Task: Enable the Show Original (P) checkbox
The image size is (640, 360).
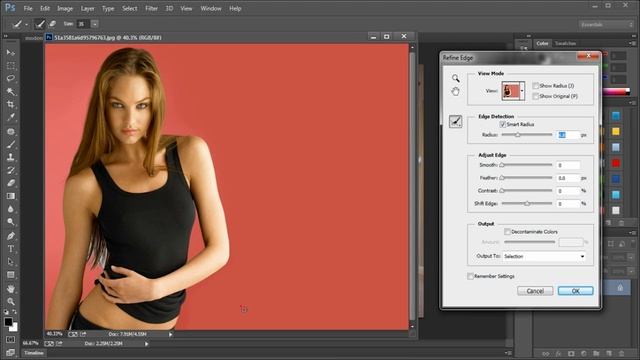Action: tap(536, 96)
